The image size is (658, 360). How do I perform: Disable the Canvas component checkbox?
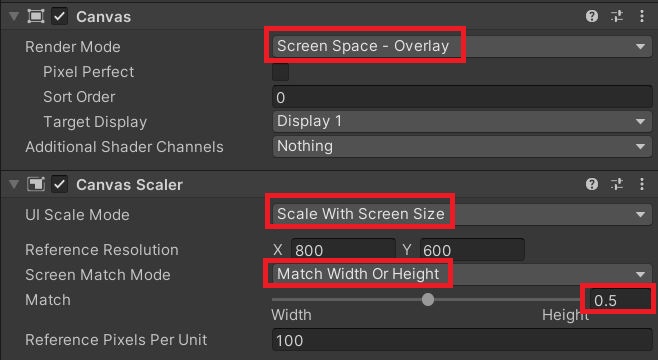coord(60,16)
